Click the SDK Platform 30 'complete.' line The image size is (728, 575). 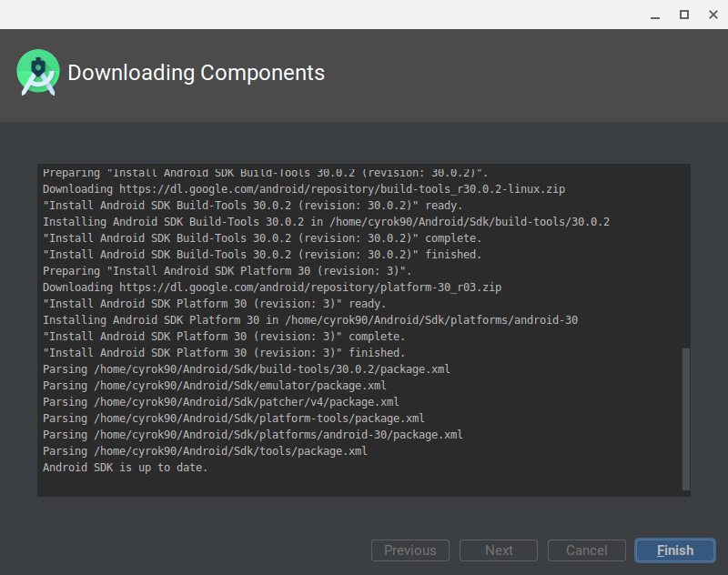(224, 337)
